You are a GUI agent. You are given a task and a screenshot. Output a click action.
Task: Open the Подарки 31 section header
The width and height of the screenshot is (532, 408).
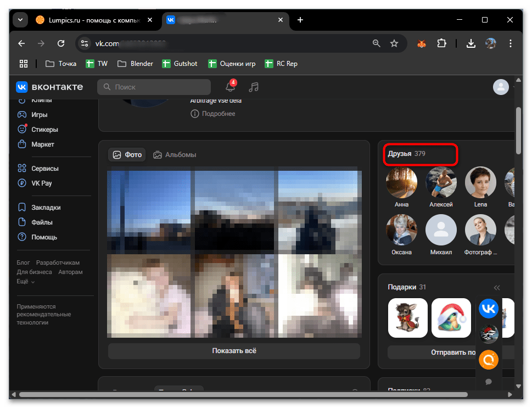click(407, 287)
